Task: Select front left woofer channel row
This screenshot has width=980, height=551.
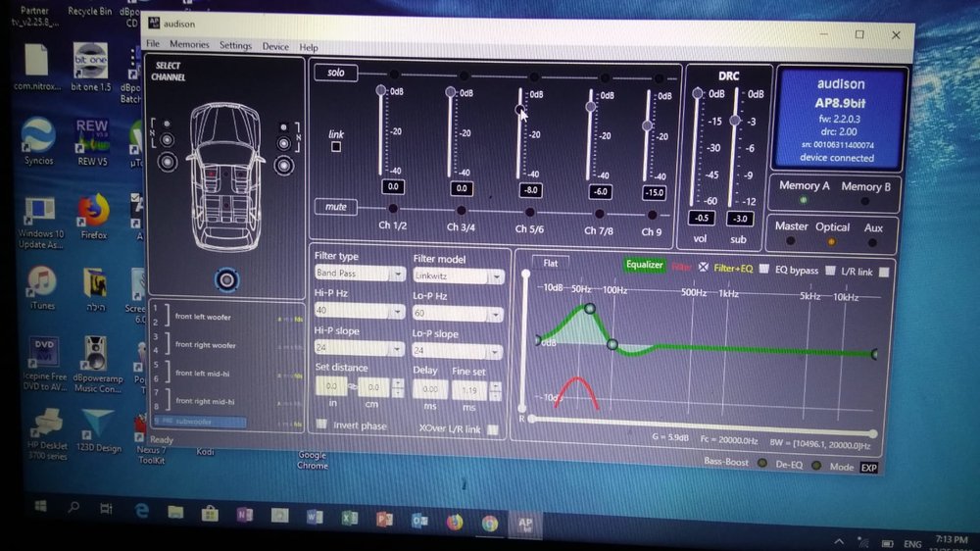Action: point(227,317)
